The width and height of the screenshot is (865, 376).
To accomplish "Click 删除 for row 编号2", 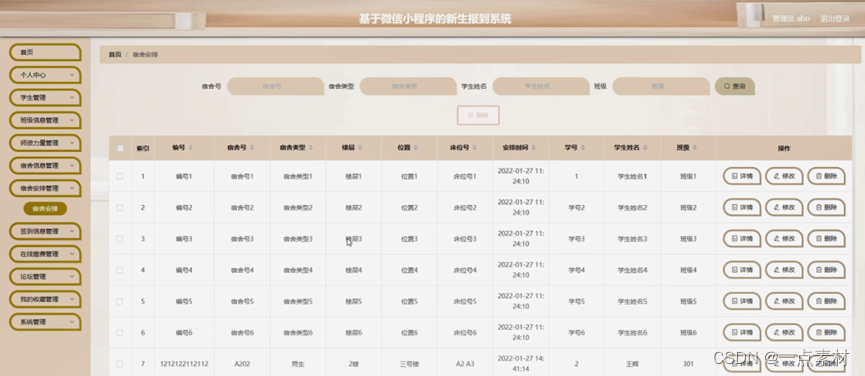I will (826, 208).
